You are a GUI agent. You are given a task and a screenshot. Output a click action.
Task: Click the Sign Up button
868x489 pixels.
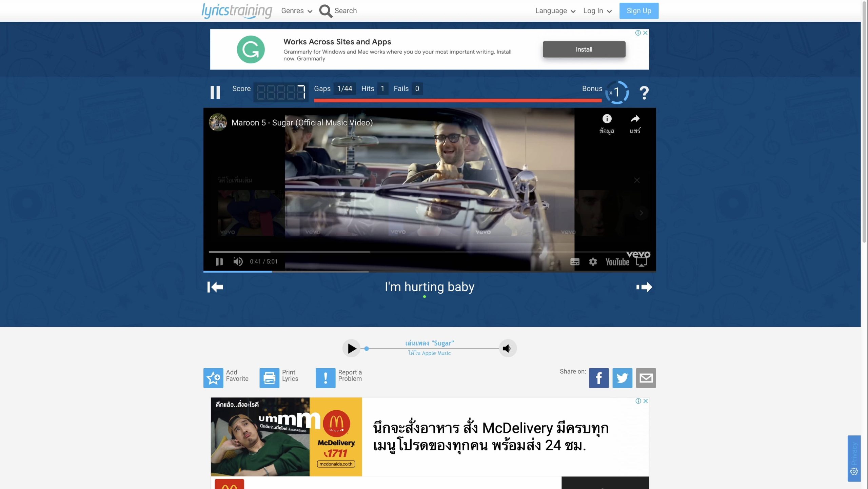click(639, 11)
